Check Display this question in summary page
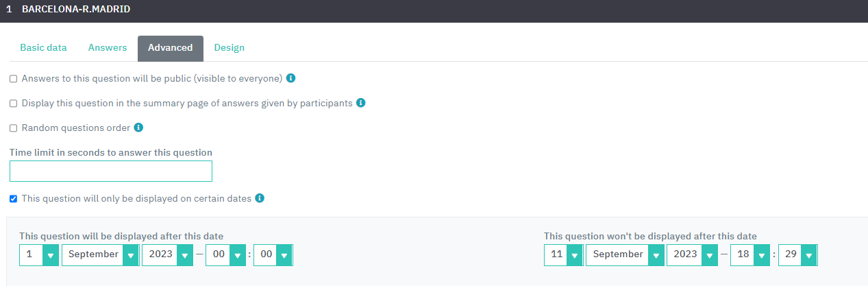The image size is (868, 286). point(13,104)
